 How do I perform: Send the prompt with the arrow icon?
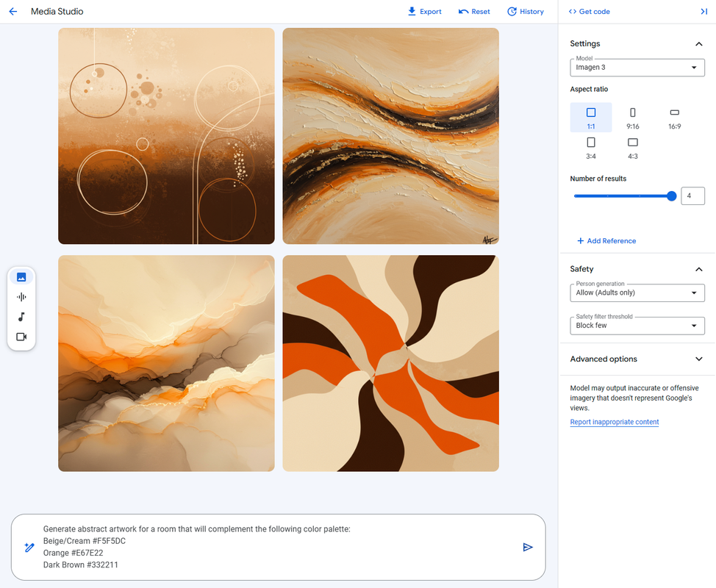pyautogui.click(x=528, y=547)
